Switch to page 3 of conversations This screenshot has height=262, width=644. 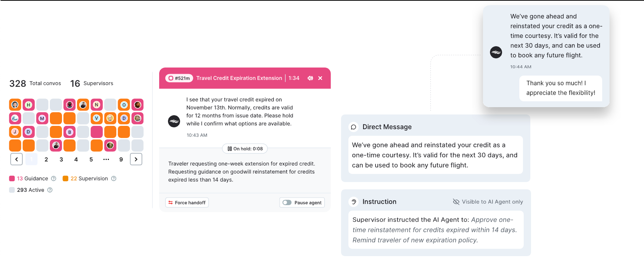point(61,159)
